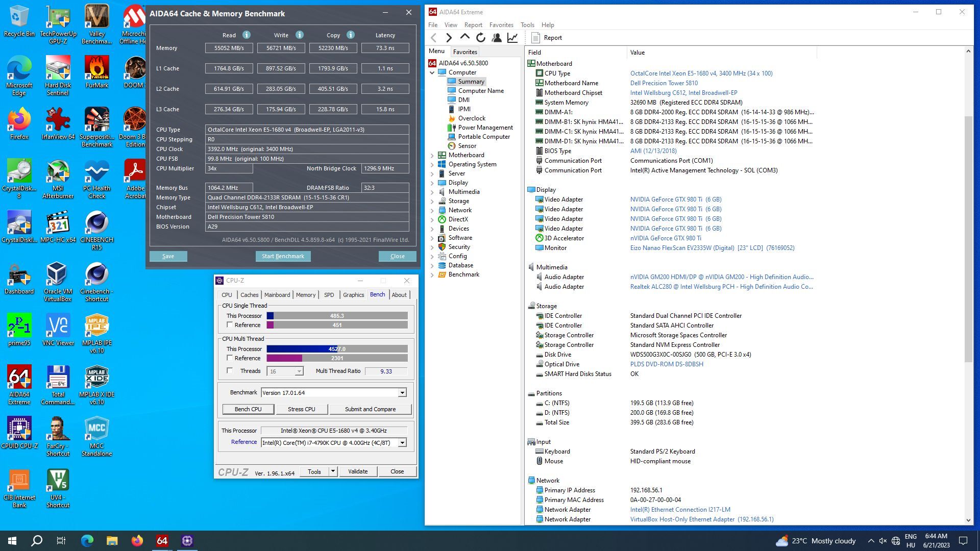The image size is (980, 551).
Task: Expand the Benchmark tree node
Action: pos(432,274)
